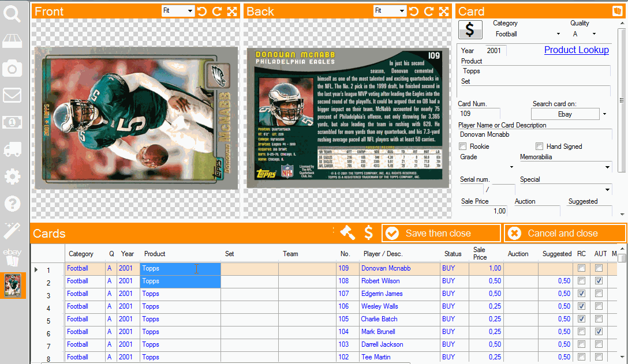The height and width of the screenshot is (364, 628).
Task: Uncheck AUT for Mark Brunell
Action: [x=599, y=332]
